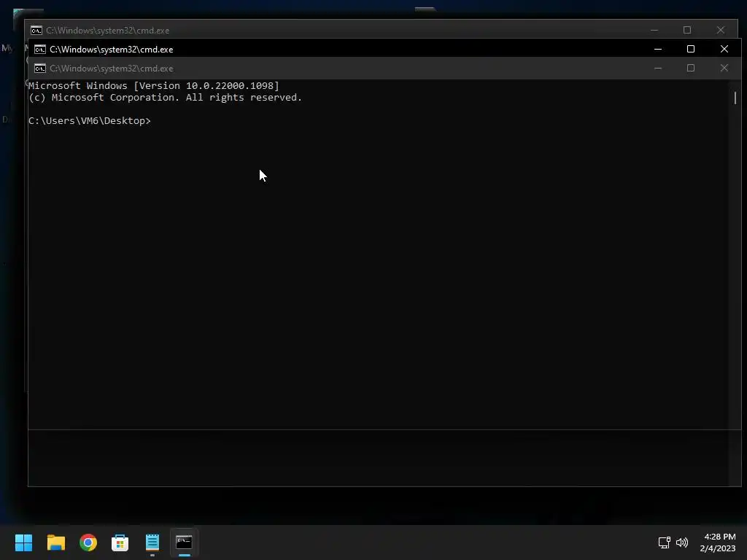The image size is (747, 560).
Task: Click cmd icon in frontmost inactive window
Action: pos(40,69)
